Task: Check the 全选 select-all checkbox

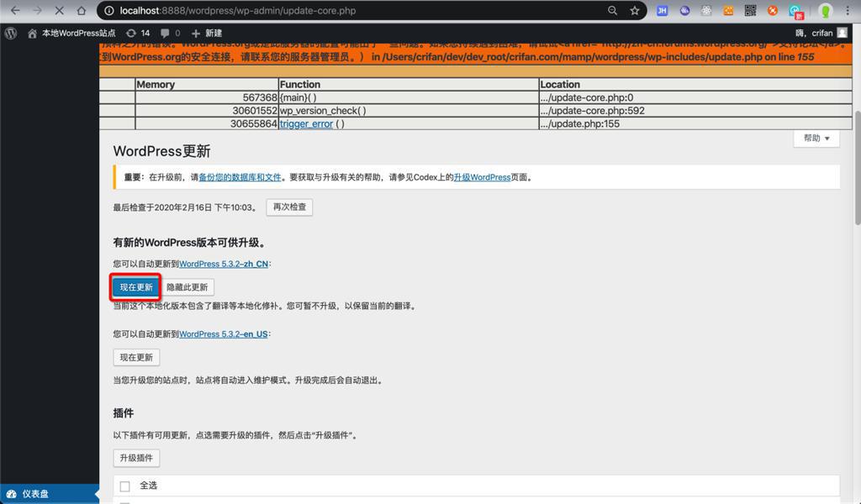Action: point(124,486)
